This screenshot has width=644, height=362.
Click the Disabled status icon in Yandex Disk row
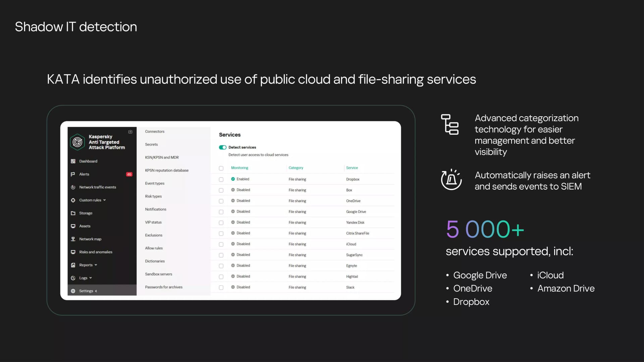tap(233, 222)
